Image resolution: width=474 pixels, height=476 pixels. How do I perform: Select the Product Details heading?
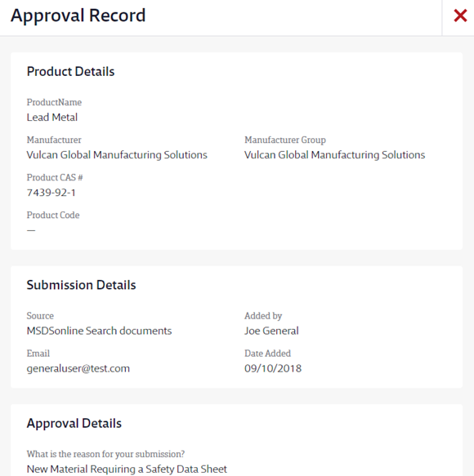(70, 72)
